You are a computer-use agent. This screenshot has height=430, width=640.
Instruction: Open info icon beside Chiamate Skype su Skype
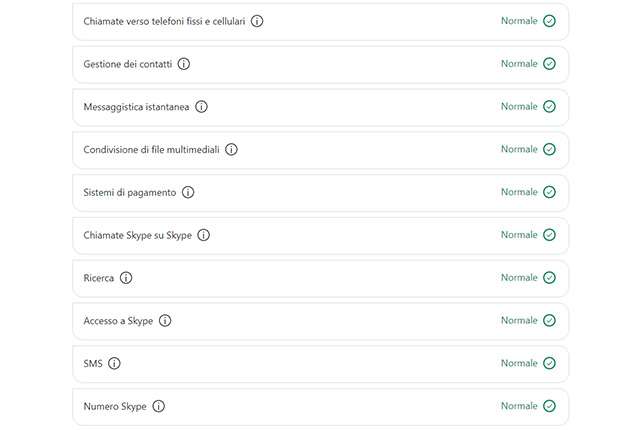pyautogui.click(x=203, y=235)
